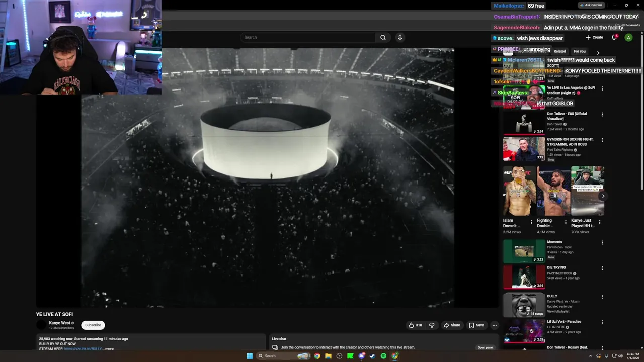Viewport: 644px width, 362px height.
Task: Open options for Don Toliver Rosary video
Action: [602, 347]
